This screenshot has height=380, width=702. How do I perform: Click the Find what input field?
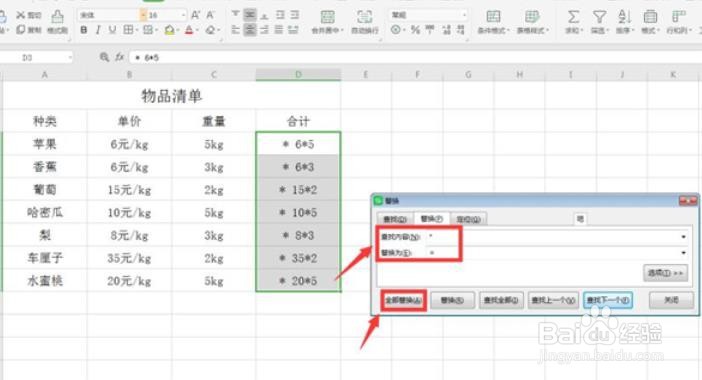[557, 236]
